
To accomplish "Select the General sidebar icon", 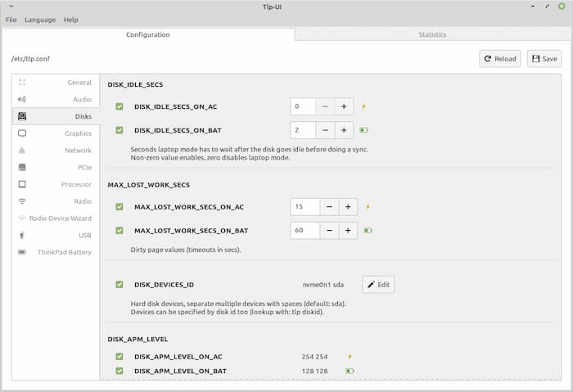I will 22,83.
